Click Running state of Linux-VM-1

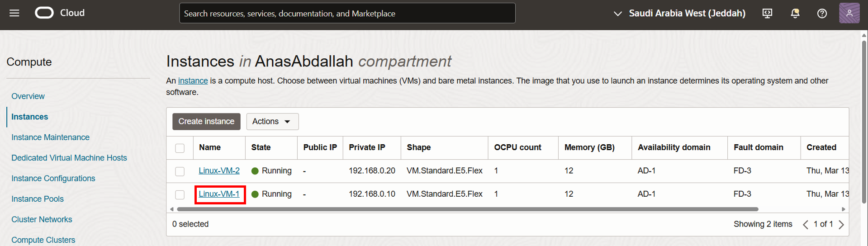pos(271,194)
